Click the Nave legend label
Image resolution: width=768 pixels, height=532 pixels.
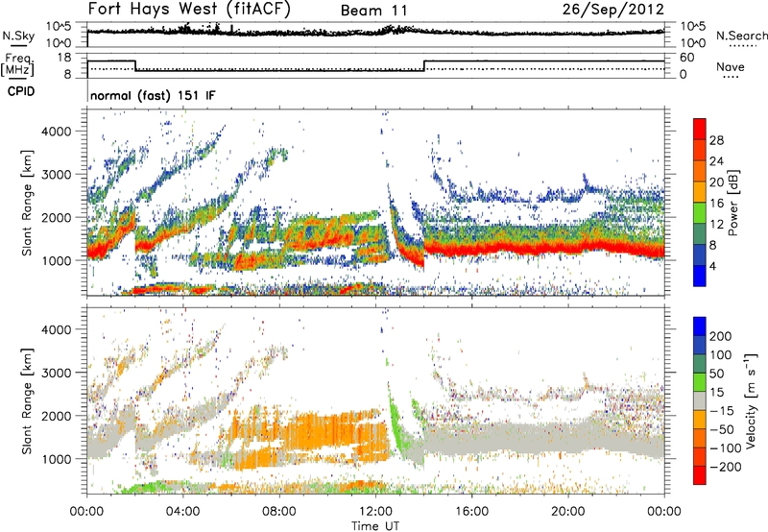coord(731,66)
